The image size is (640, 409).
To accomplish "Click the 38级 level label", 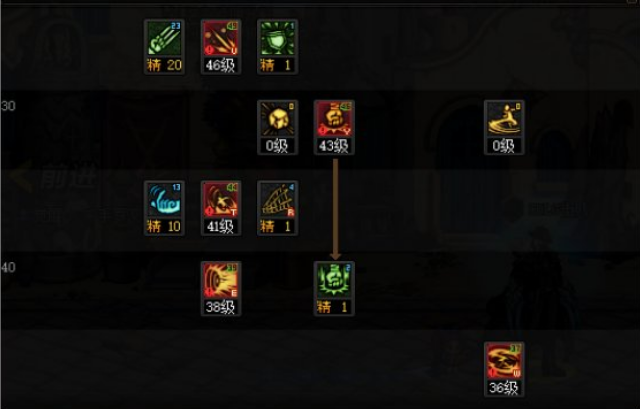I will [x=221, y=307].
